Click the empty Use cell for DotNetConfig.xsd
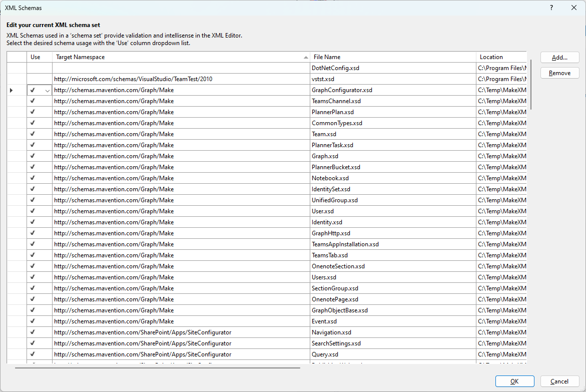 (40, 68)
